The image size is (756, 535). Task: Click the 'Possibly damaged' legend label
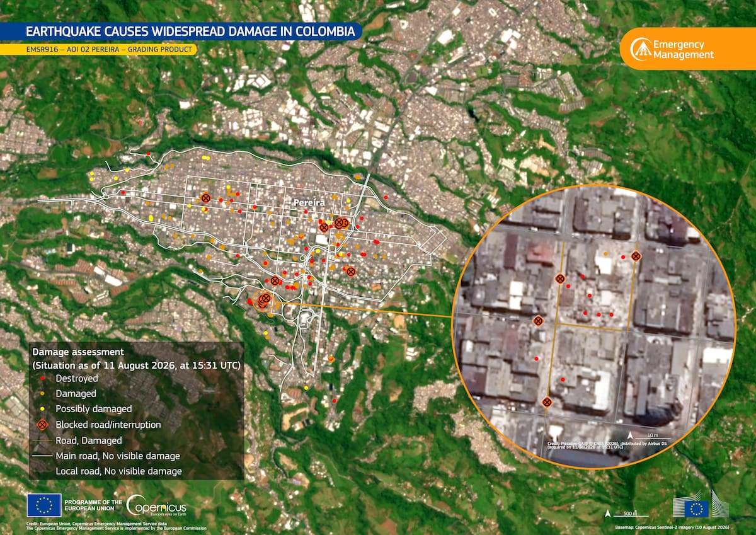[94, 409]
